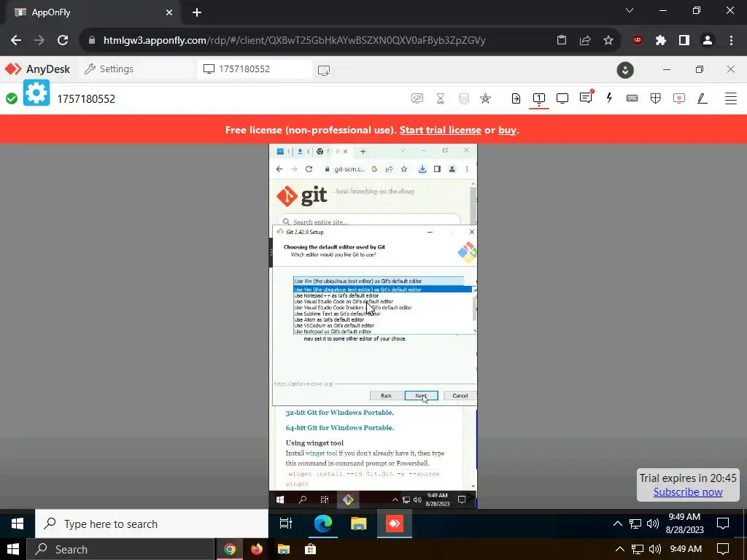Open the AnyDesk hamburger menu
The height and width of the screenshot is (560, 747).
pyautogui.click(x=731, y=98)
